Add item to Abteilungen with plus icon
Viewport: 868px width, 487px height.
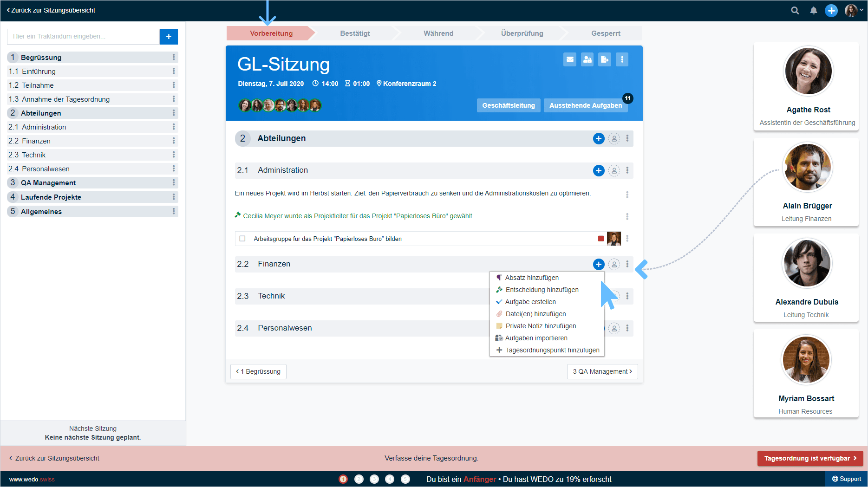(x=599, y=138)
